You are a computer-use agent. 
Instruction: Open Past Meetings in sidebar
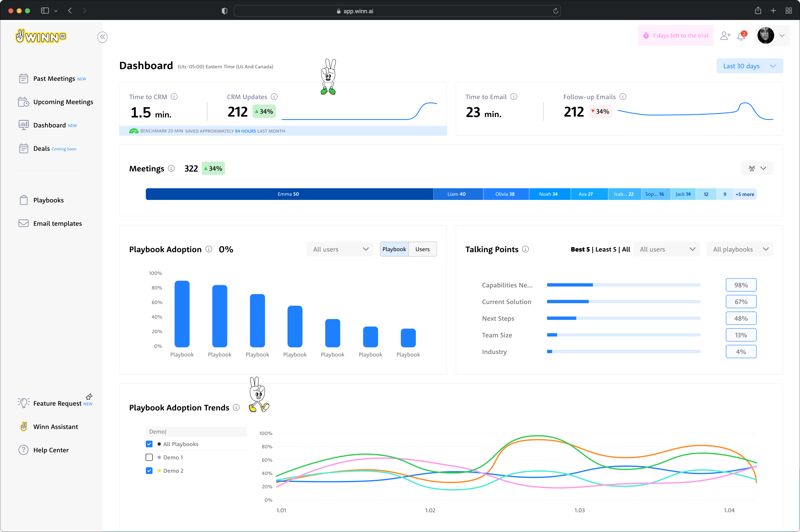click(x=54, y=79)
